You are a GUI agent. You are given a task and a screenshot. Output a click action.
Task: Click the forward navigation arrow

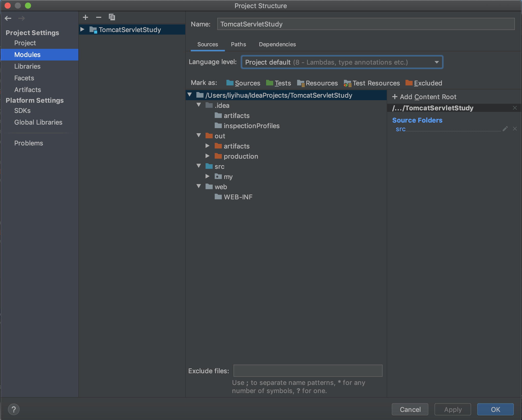click(x=22, y=18)
